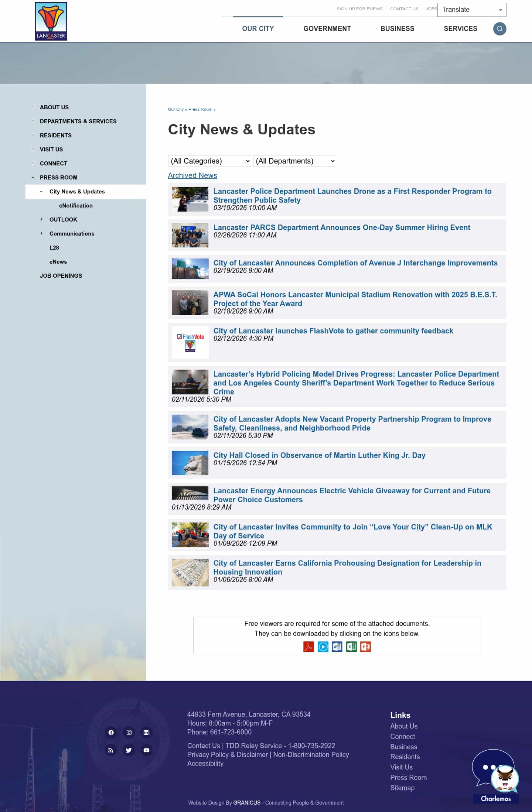532x812 pixels.
Task: Click the FlashVote article thumbnail
Action: tap(190, 343)
